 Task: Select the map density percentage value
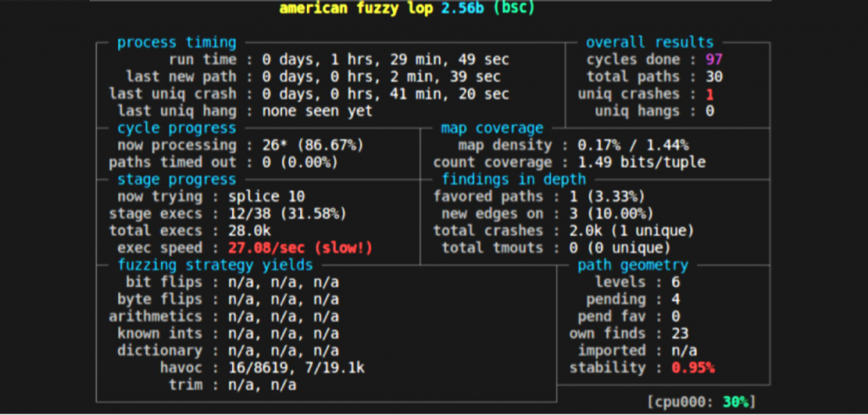point(632,145)
